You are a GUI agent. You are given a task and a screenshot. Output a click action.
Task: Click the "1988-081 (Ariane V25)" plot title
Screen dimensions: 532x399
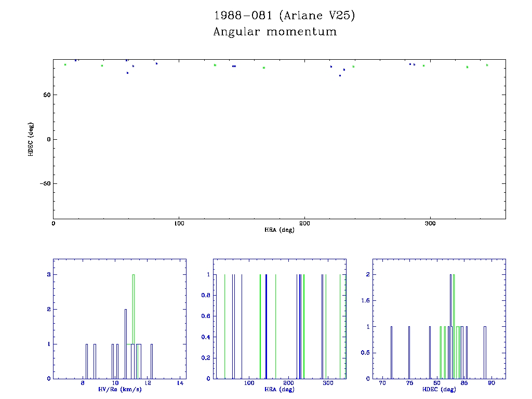pyautogui.click(x=284, y=16)
